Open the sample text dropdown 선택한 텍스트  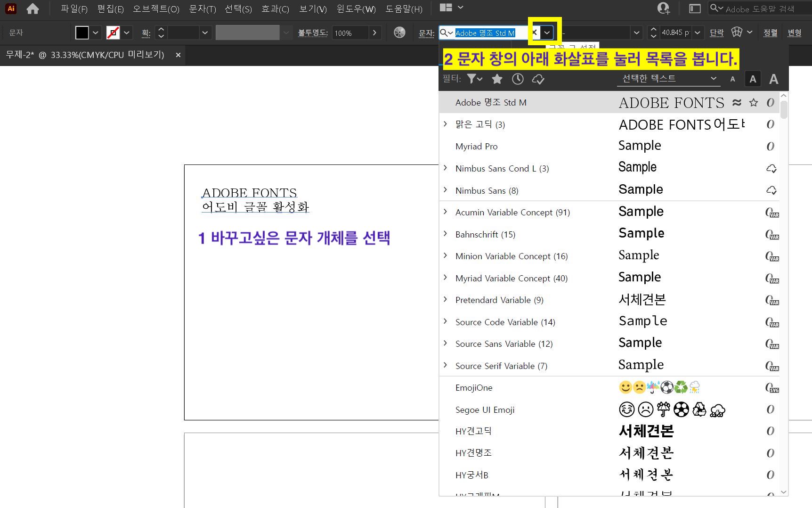click(669, 79)
